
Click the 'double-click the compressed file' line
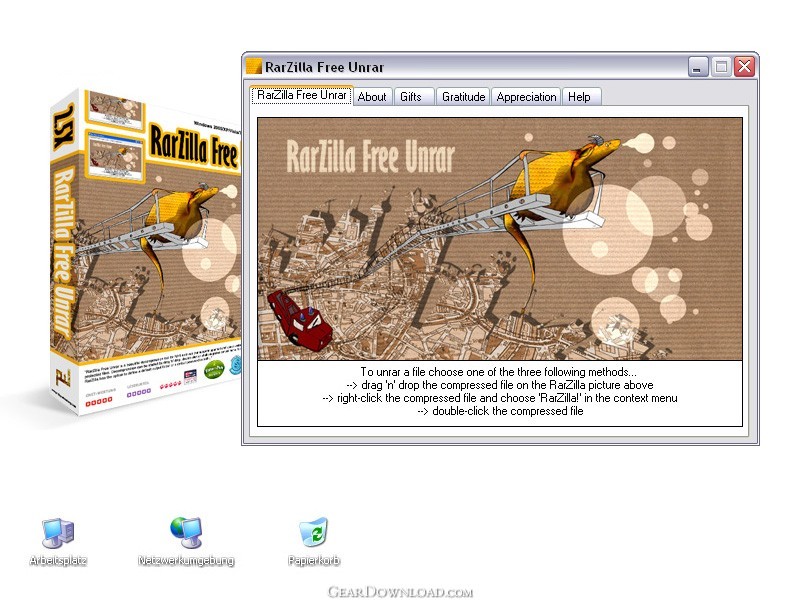point(500,411)
